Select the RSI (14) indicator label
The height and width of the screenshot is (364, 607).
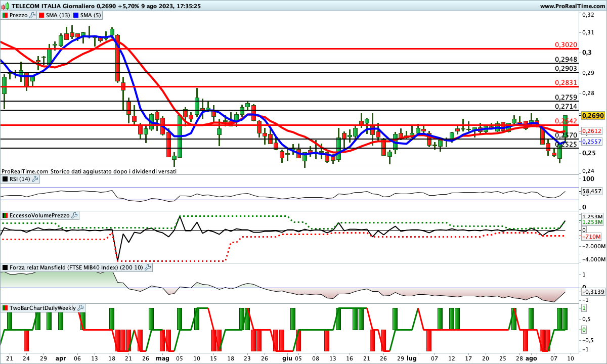point(20,179)
